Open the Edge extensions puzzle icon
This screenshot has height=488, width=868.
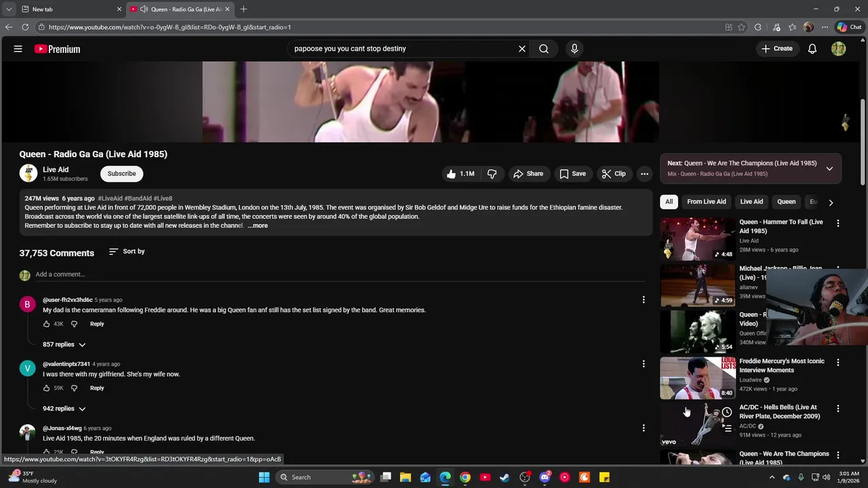[758, 27]
